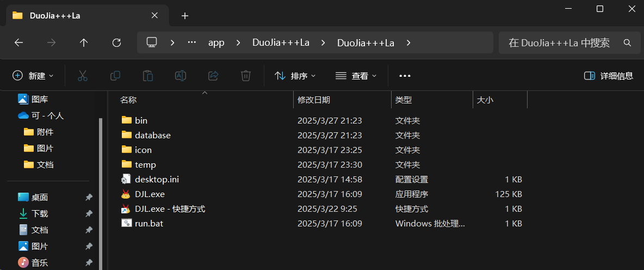The width and height of the screenshot is (644, 270).
Task: Go up one folder level
Action: point(84,43)
